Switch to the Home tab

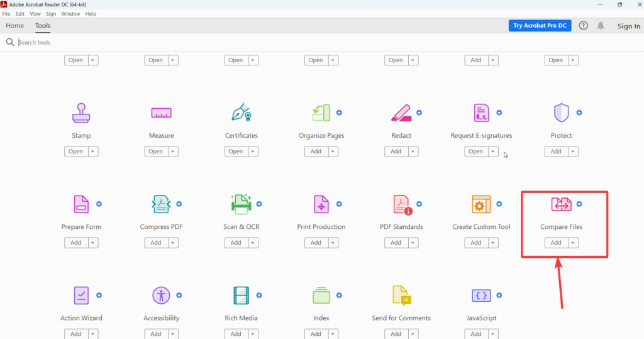click(x=15, y=26)
